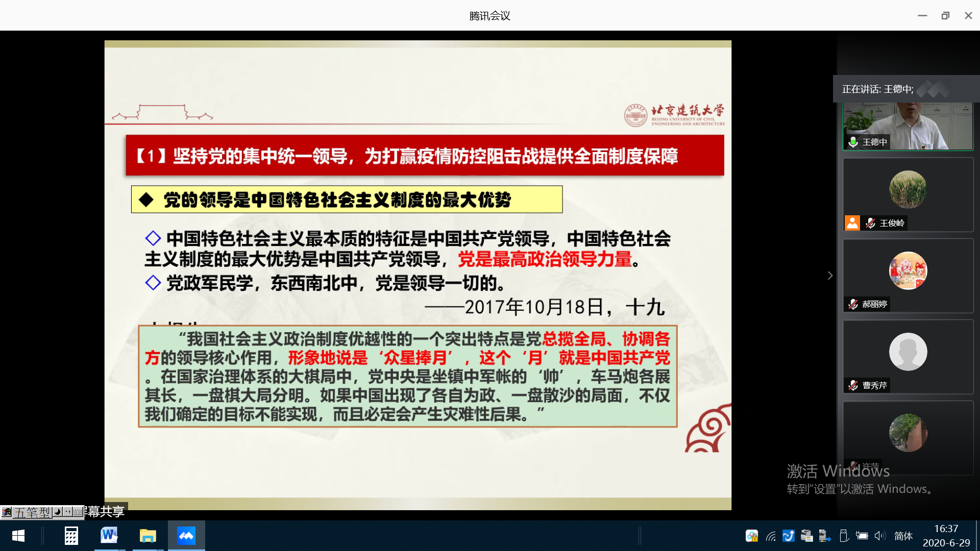The width and height of the screenshot is (980, 551).
Task: Click 曹秀芹's muted microphone icon
Action: pyautogui.click(x=853, y=385)
